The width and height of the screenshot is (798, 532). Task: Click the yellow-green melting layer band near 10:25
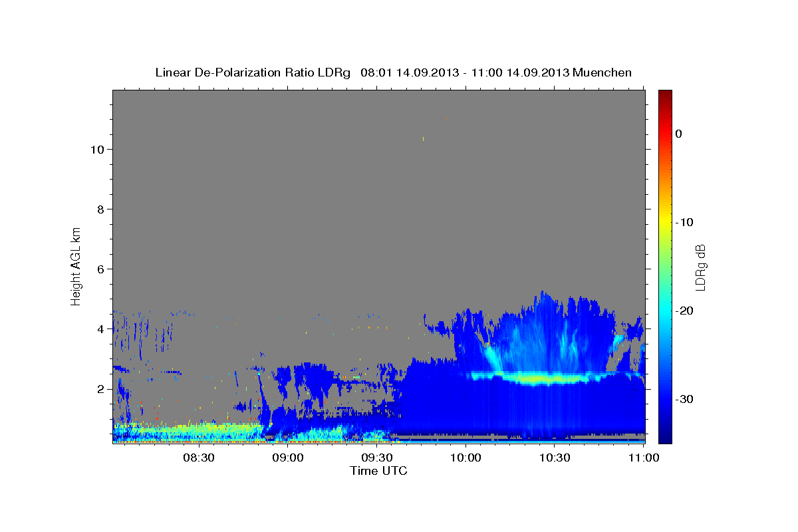tap(542, 378)
